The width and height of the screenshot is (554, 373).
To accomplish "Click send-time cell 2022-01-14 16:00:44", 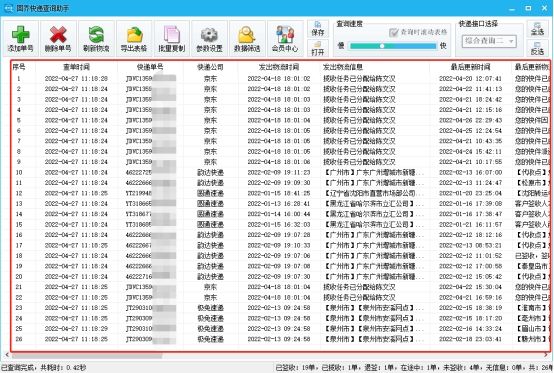I will point(279,214).
